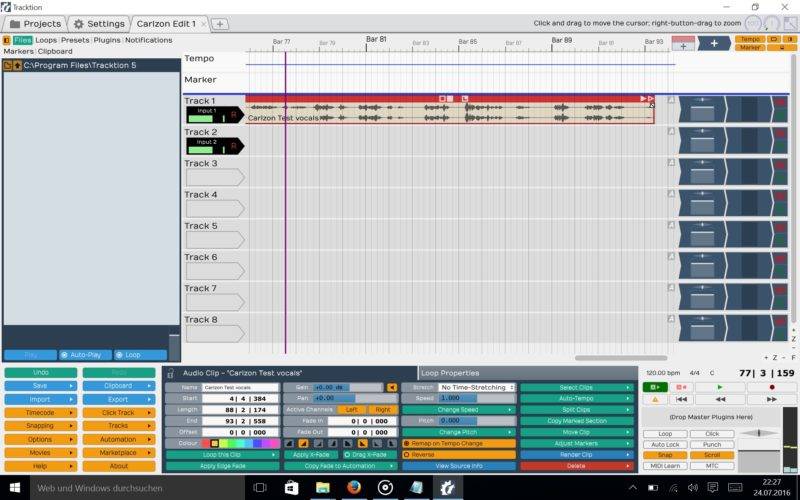This screenshot has height=500, width=800.
Task: Click the plus button above the track filters
Action: click(x=713, y=43)
